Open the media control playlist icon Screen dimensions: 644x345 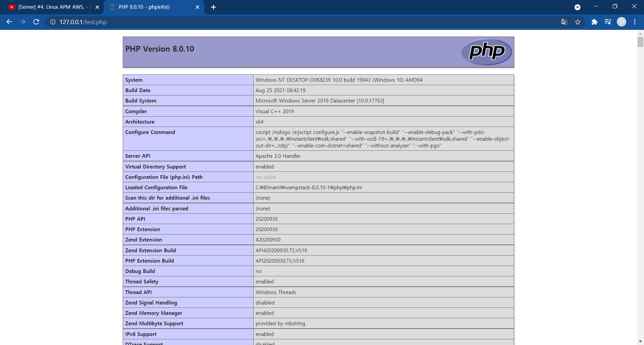pos(608,22)
